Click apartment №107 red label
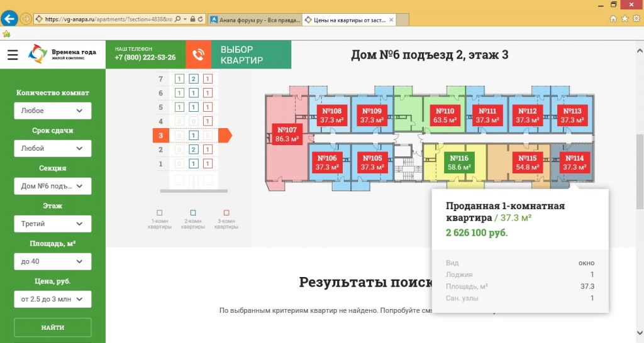Viewport: 644px width, 343px height. point(287,134)
